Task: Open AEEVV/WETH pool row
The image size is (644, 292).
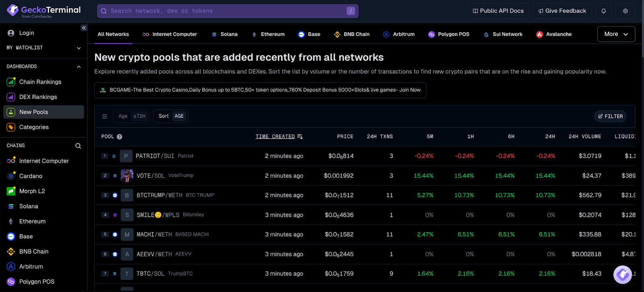Action: (x=365, y=254)
